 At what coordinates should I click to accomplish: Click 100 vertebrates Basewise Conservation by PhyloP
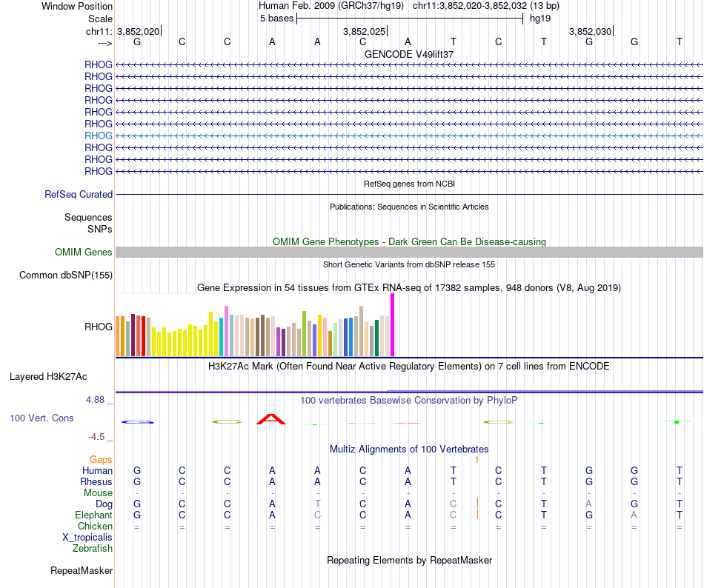pyautogui.click(x=409, y=401)
